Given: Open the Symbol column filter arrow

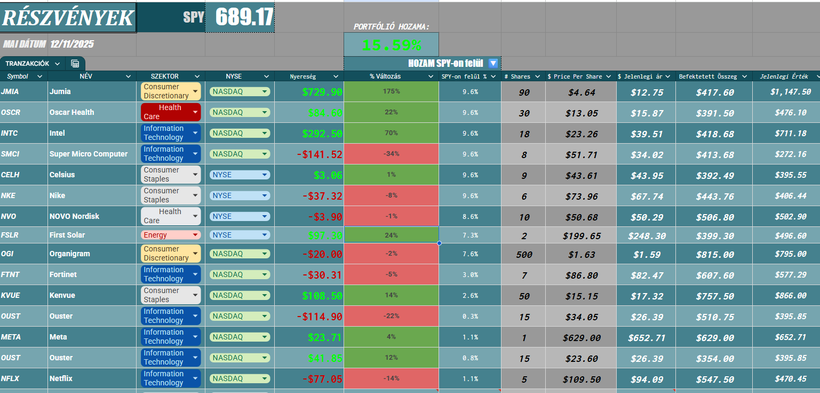Looking at the screenshot, I should pos(40,76).
